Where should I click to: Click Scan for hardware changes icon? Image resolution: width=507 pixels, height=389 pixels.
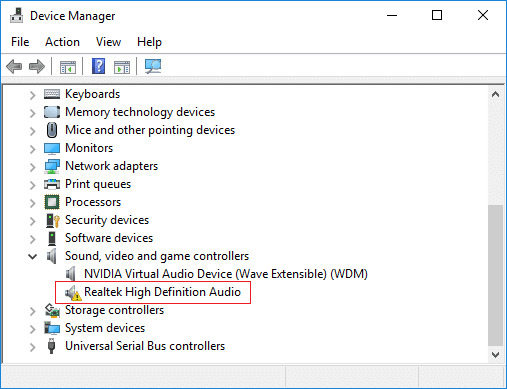tap(153, 66)
